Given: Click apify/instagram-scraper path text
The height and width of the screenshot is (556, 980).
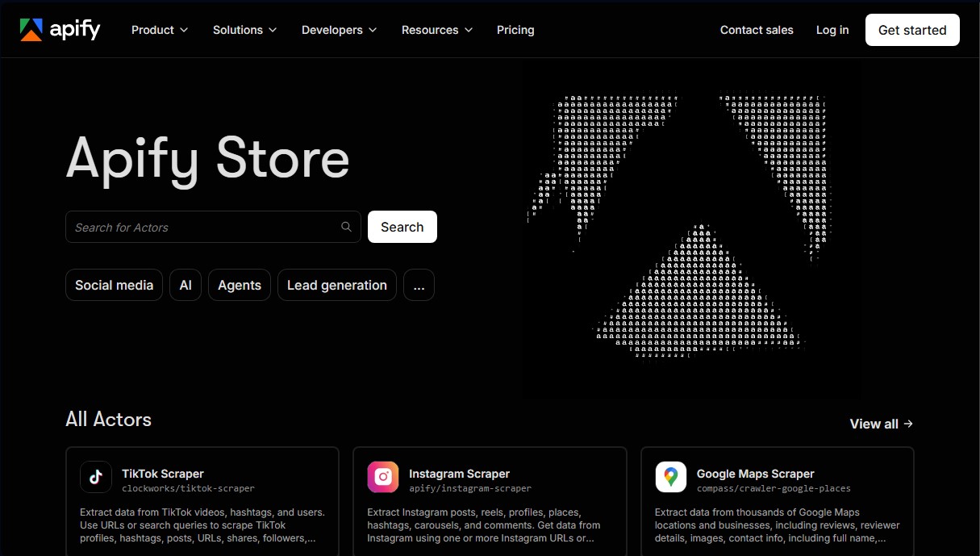Looking at the screenshot, I should click(x=470, y=488).
